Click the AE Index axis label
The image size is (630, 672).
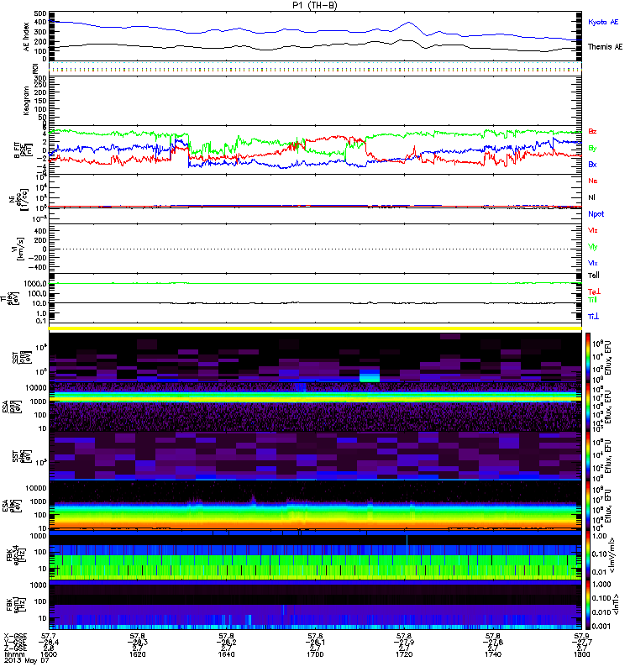pos(27,37)
